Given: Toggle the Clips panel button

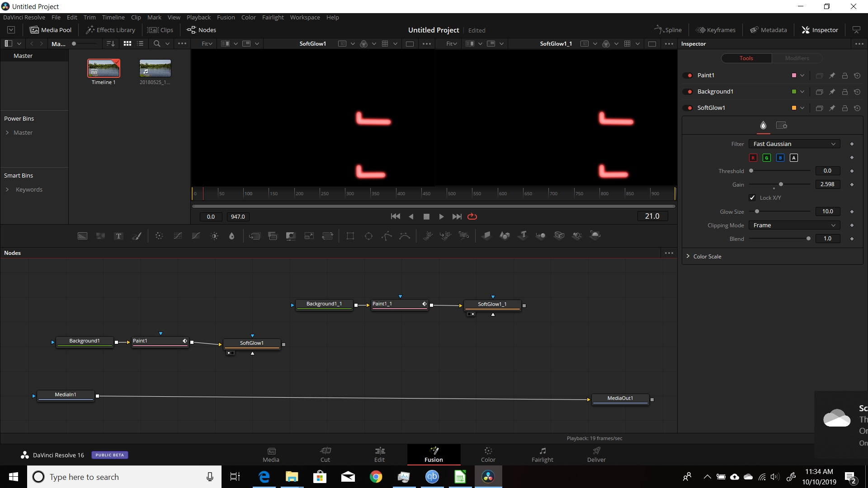Looking at the screenshot, I should click(160, 30).
